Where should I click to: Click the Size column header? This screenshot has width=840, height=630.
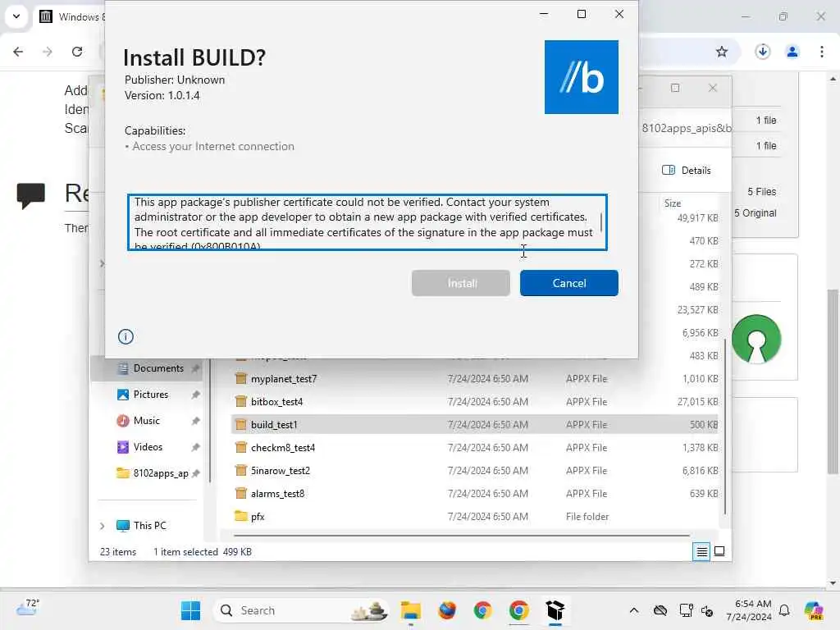(673, 203)
